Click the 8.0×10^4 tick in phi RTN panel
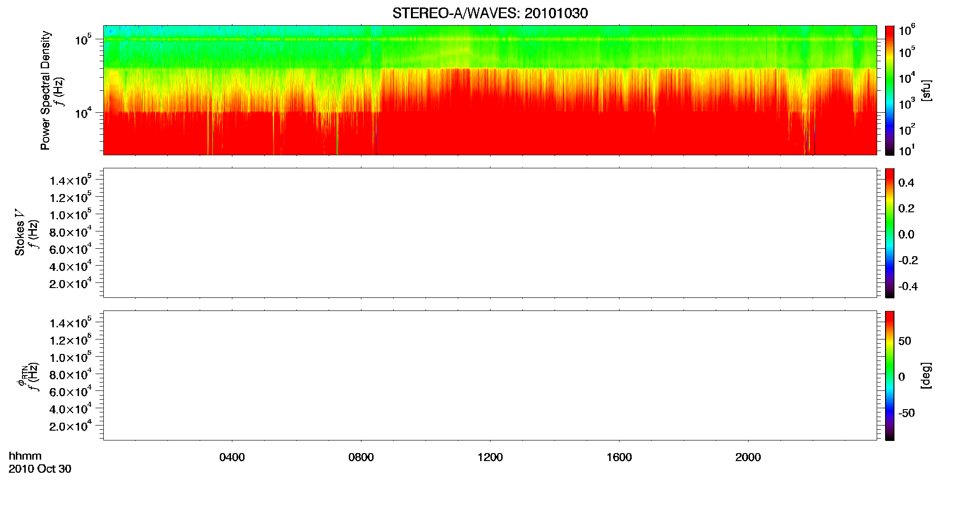The width and height of the screenshot is (980, 505). [x=71, y=374]
